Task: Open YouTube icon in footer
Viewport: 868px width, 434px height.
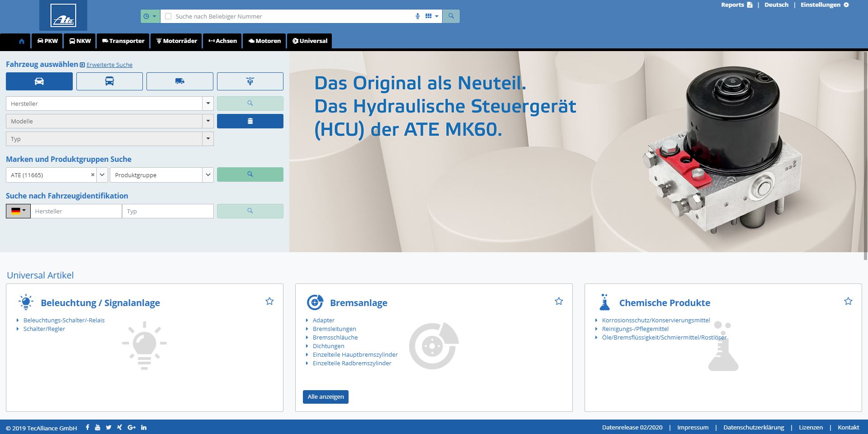Action: click(97, 427)
